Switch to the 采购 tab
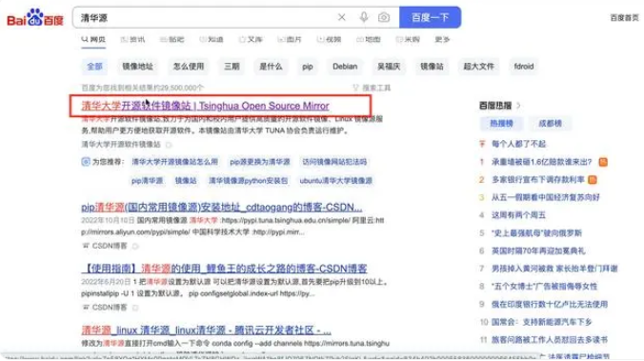The image size is (644, 361). 408,39
